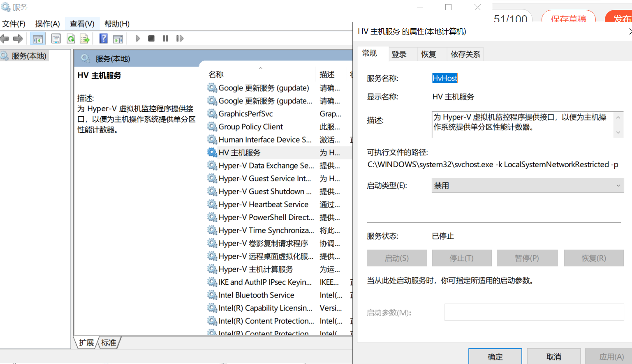
Task: Open the 查看(V) menu
Action: [82, 24]
